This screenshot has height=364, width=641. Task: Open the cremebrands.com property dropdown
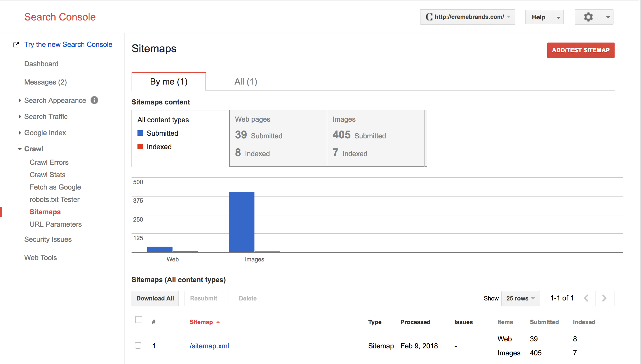coord(467,17)
